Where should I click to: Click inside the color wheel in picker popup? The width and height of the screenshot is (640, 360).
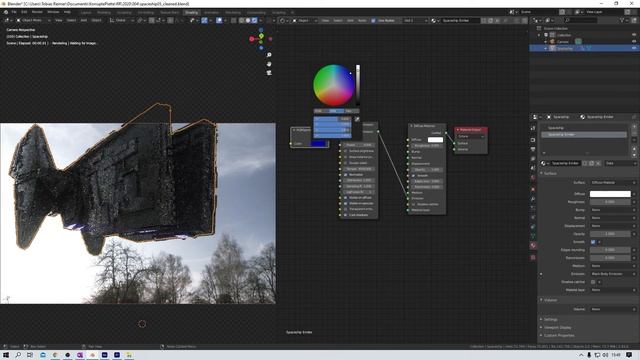pos(333,85)
